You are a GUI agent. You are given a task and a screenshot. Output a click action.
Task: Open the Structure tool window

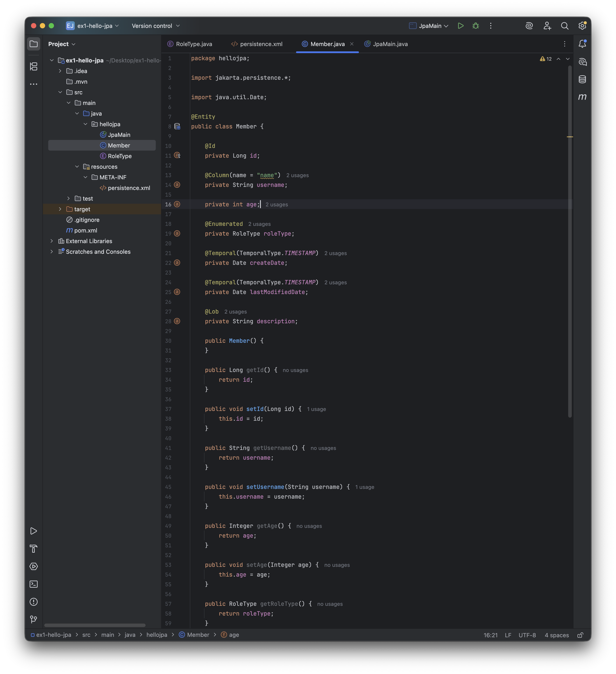pos(34,66)
